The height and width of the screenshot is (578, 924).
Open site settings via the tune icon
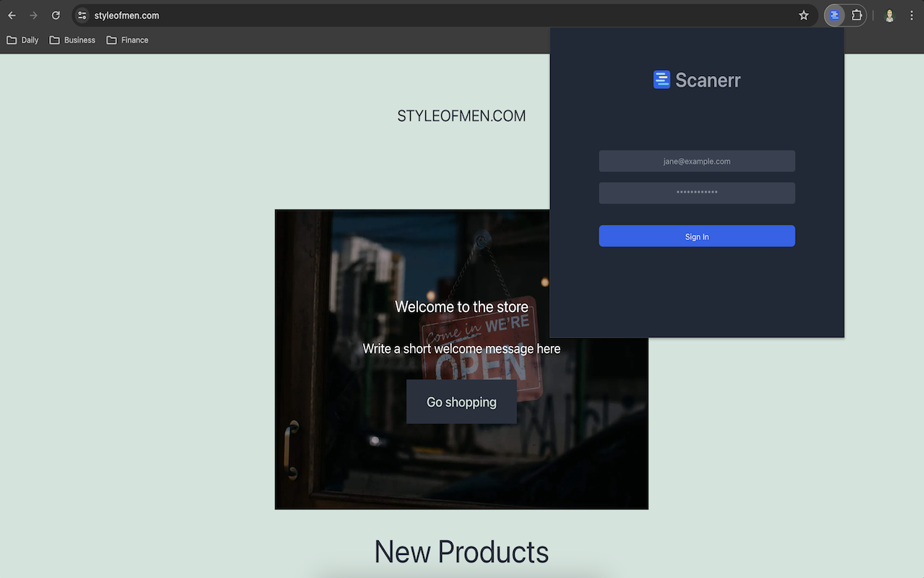click(x=81, y=15)
